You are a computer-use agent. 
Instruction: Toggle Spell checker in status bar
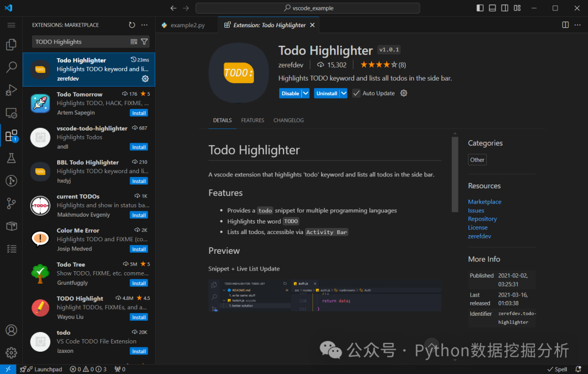tap(558, 369)
